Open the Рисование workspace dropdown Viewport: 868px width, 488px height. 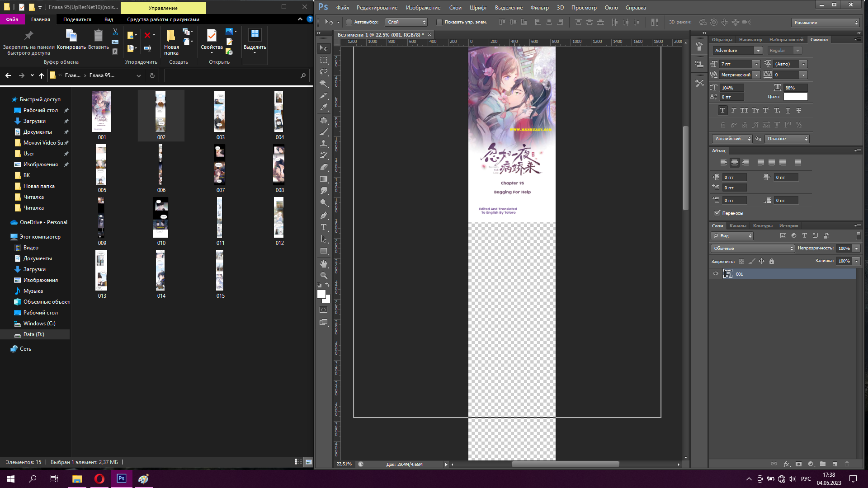(826, 23)
